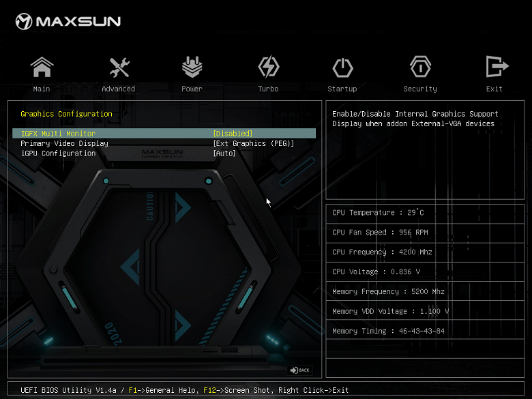Click the Turbo lightning bolt icon

pos(268,68)
